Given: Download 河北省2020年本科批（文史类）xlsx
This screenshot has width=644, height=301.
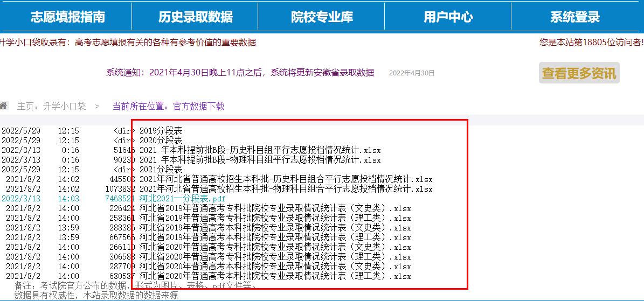Looking at the screenshot, I should (275, 267).
